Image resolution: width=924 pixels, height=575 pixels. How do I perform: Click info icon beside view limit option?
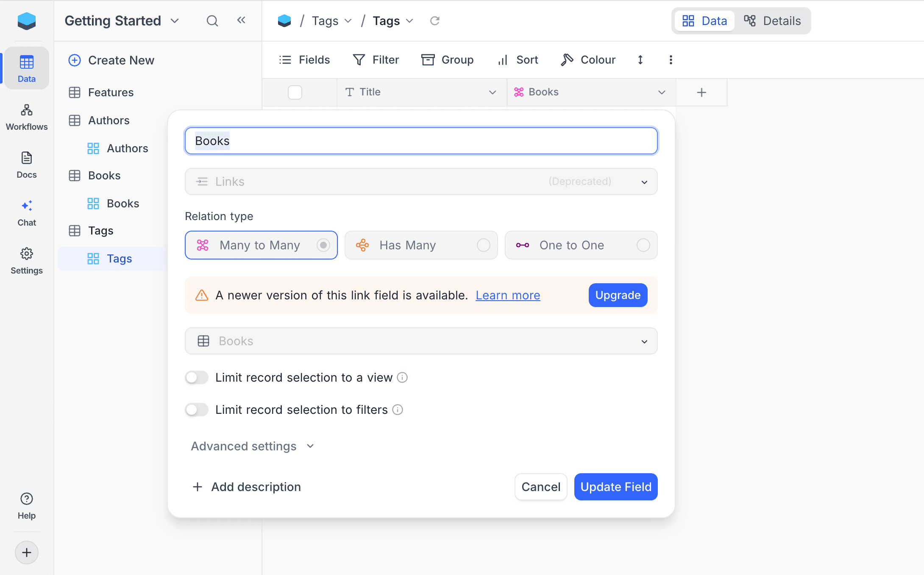402,377
